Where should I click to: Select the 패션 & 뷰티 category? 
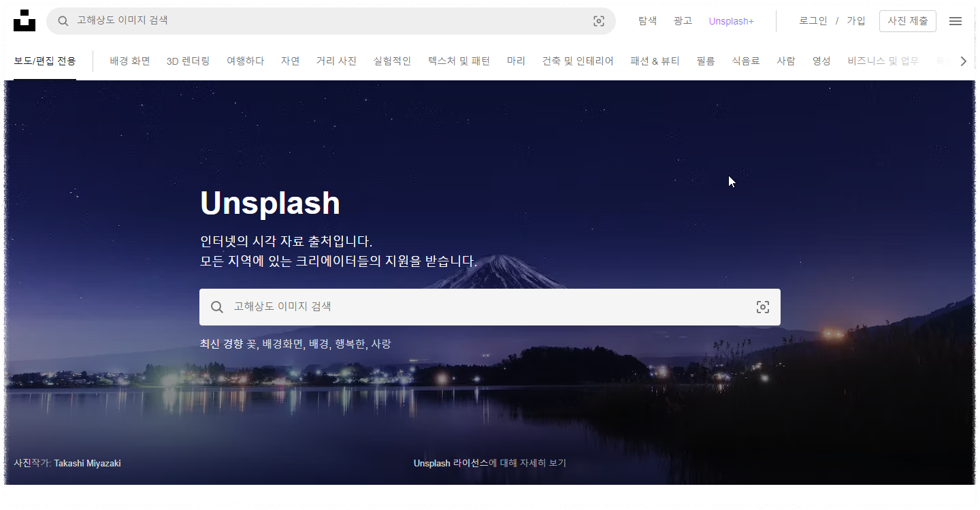(655, 61)
